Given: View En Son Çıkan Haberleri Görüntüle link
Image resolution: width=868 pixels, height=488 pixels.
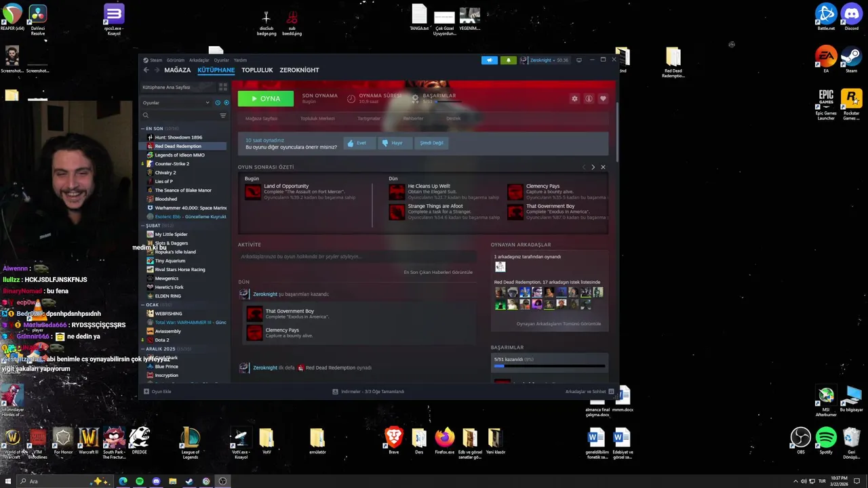Looking at the screenshot, I should (438, 272).
